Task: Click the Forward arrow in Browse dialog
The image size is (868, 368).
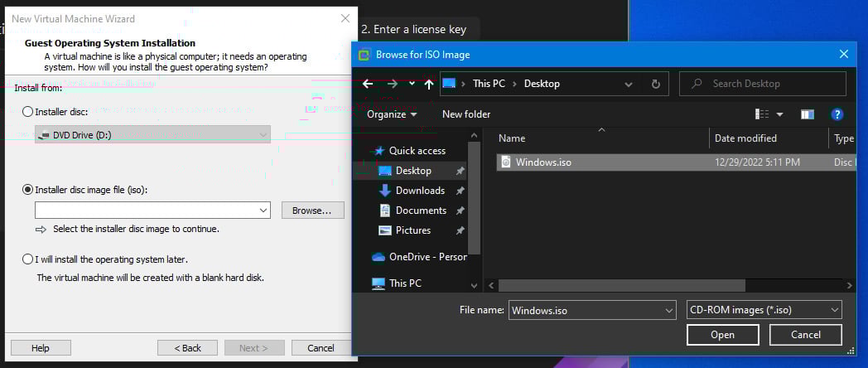Action: pyautogui.click(x=393, y=84)
